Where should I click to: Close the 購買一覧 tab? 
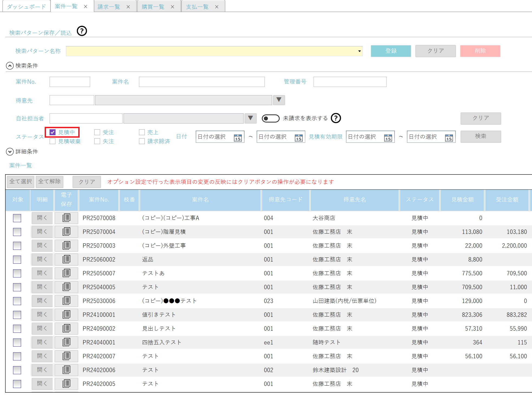coord(172,7)
